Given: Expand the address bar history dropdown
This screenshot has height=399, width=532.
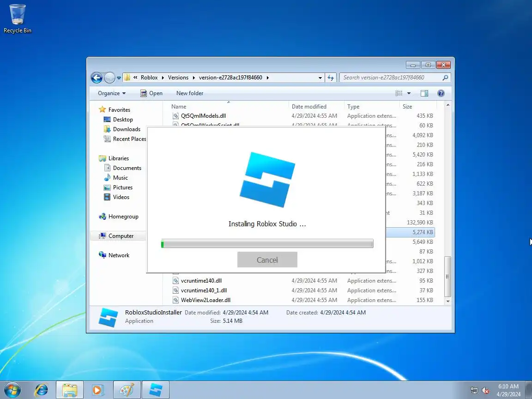Looking at the screenshot, I should (x=320, y=78).
